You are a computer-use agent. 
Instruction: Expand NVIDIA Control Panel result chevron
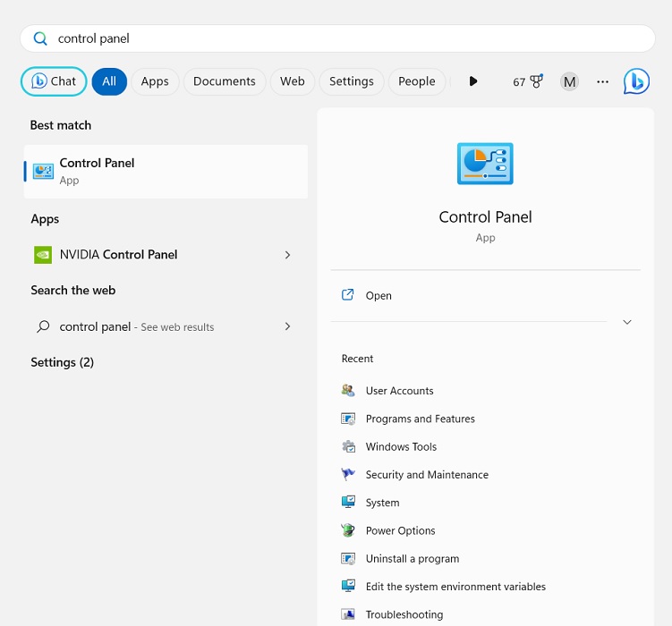[287, 255]
